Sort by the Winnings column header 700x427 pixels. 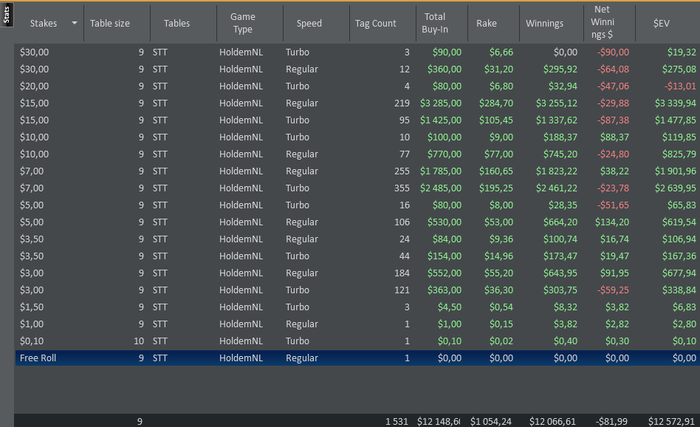544,23
